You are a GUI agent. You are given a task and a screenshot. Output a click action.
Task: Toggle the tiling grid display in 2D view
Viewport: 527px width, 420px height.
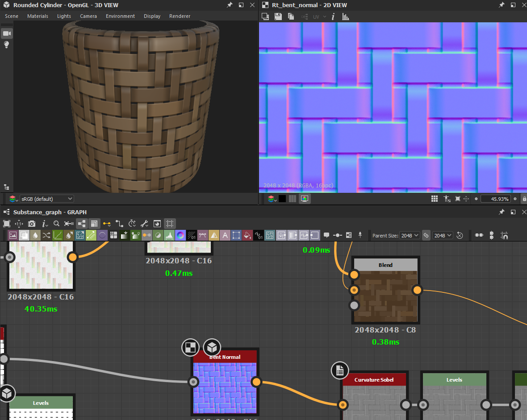[x=434, y=199]
